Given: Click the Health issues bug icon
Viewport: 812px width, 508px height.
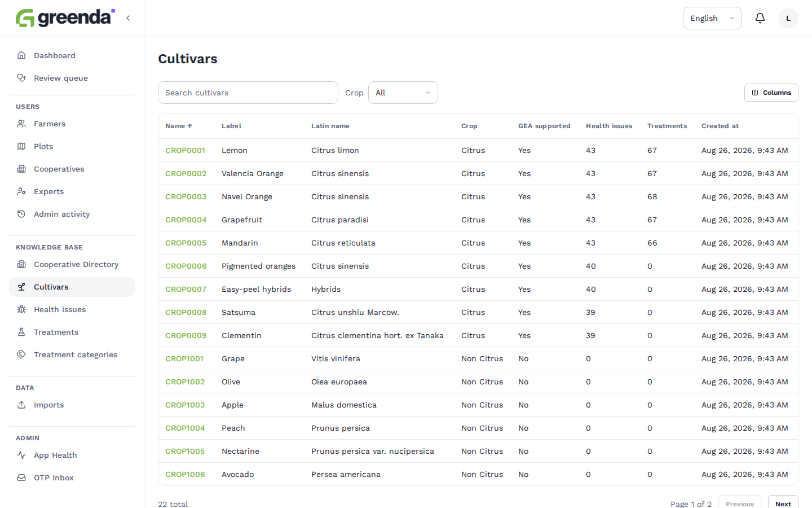Looking at the screenshot, I should (21, 309).
